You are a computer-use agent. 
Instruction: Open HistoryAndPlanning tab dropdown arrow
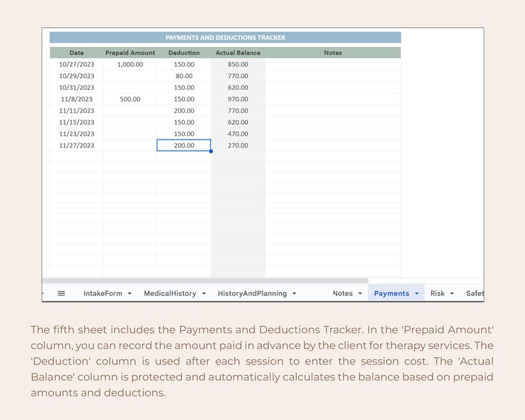point(294,294)
